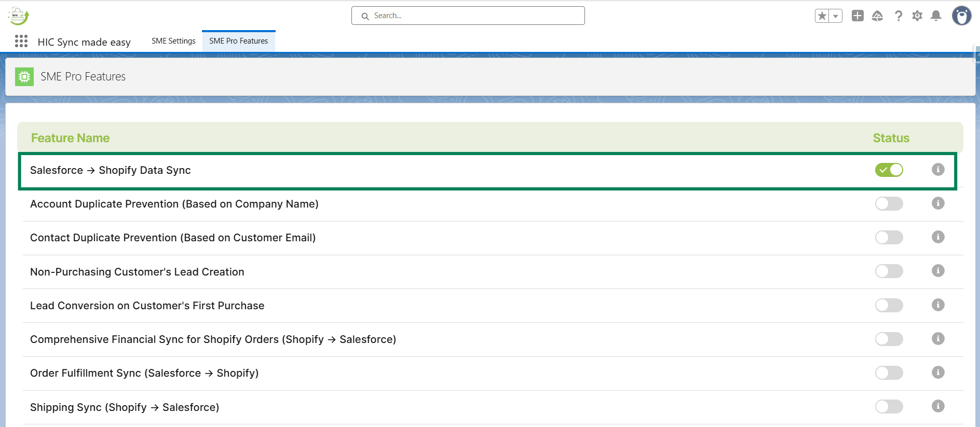This screenshot has height=427, width=980.
Task: Select the SME Pro Features tab
Action: (239, 41)
